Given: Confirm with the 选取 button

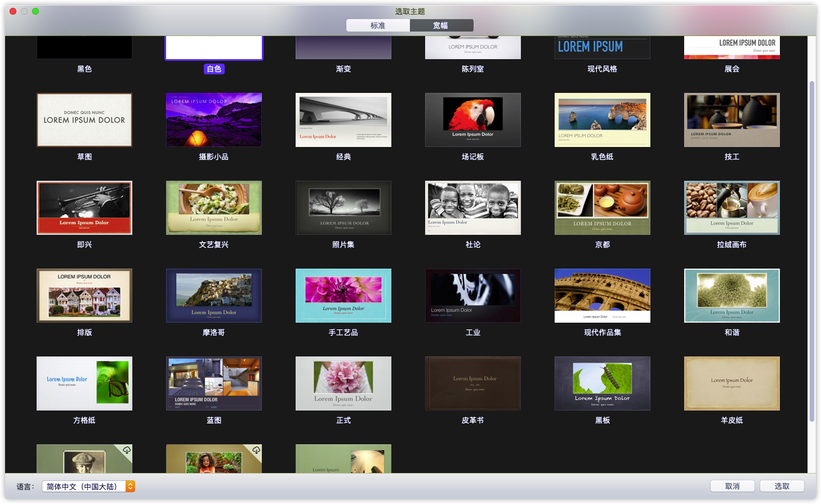Looking at the screenshot, I should [x=782, y=487].
